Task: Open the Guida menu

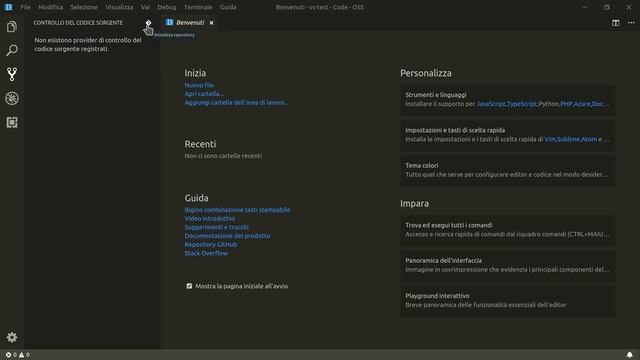Action: pyautogui.click(x=228, y=7)
